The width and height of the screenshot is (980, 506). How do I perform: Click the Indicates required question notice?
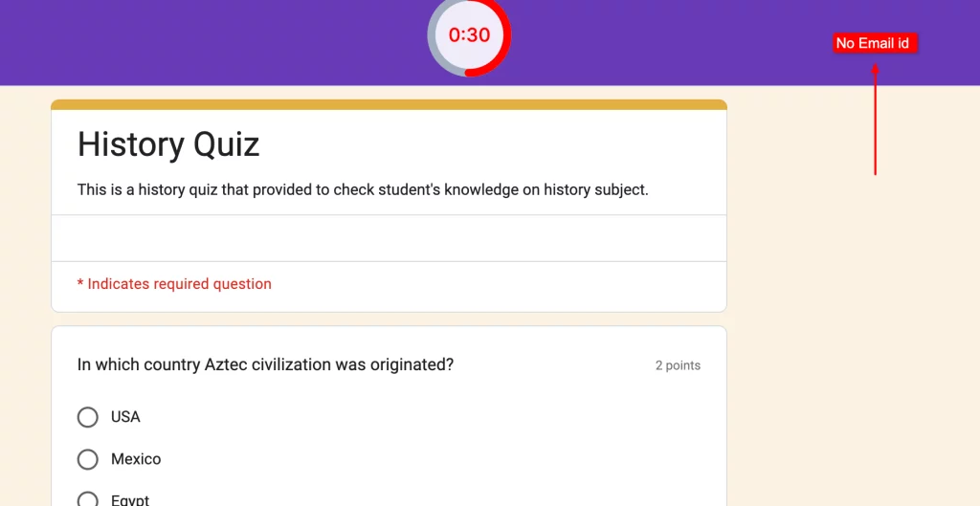pos(174,284)
